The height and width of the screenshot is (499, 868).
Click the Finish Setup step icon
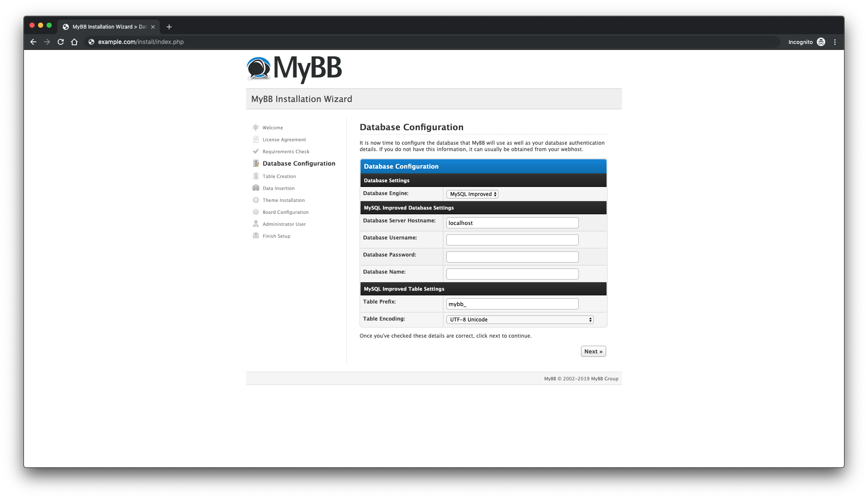256,235
